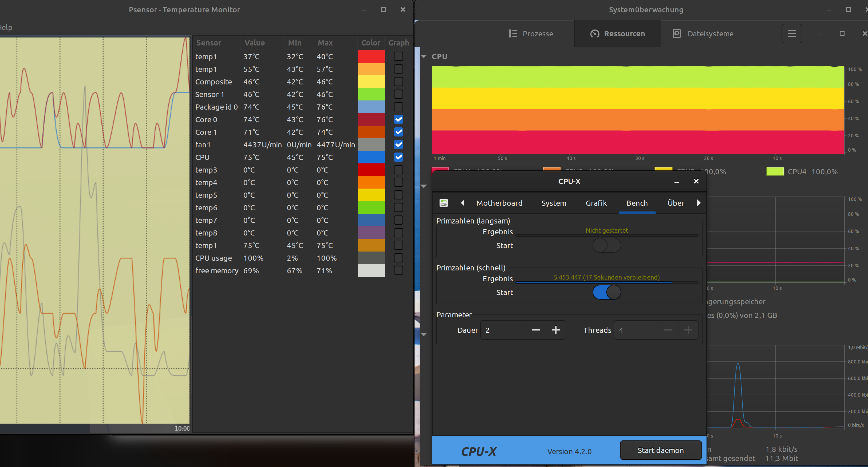868x467 pixels.
Task: Uncheck graph checkbox for Core 0
Action: coord(398,120)
